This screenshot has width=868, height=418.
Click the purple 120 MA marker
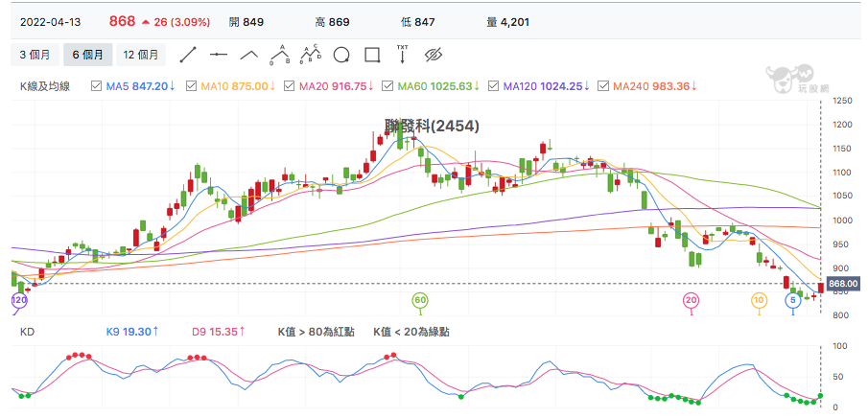[19, 301]
